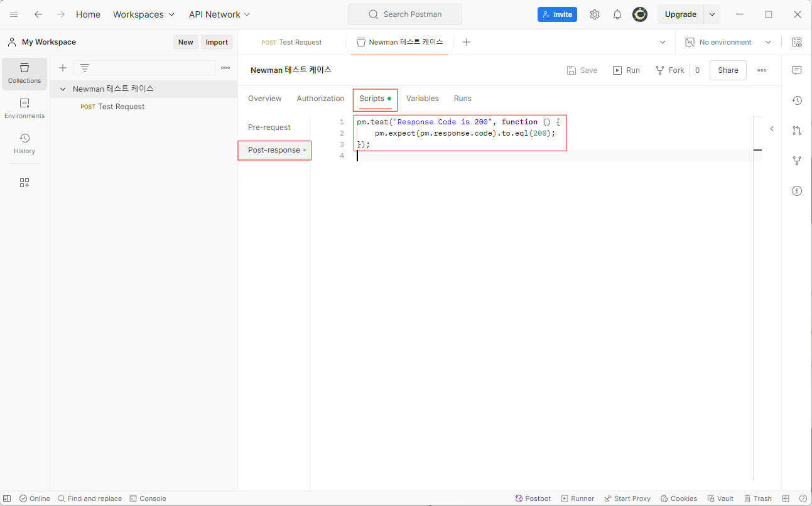This screenshot has height=506, width=812.
Task: Focus the Search Postman field
Action: point(405,14)
